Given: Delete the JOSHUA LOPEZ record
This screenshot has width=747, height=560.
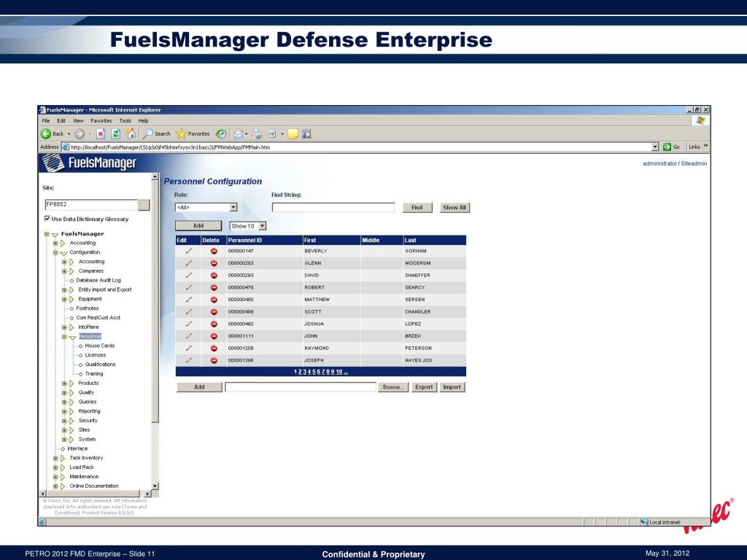Looking at the screenshot, I should (214, 324).
